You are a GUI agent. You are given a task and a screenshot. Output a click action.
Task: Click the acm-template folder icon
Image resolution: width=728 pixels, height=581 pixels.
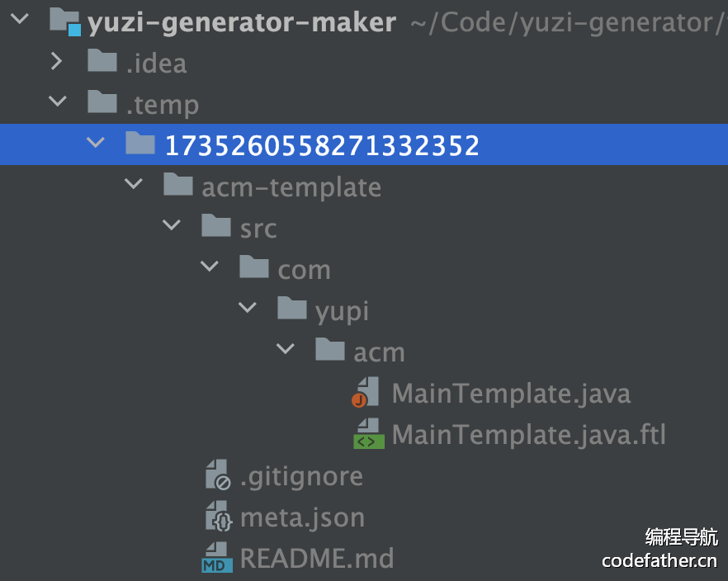[178, 186]
